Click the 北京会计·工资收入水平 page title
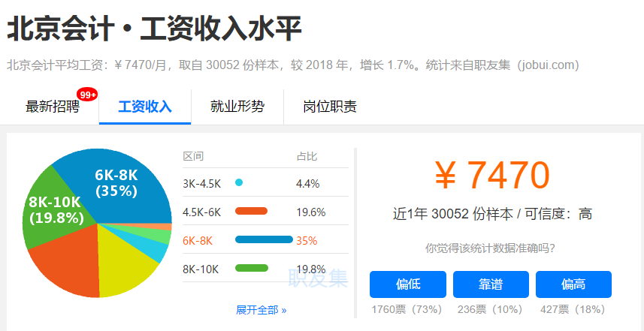Viewport: 644px width, 331px height. (154, 30)
